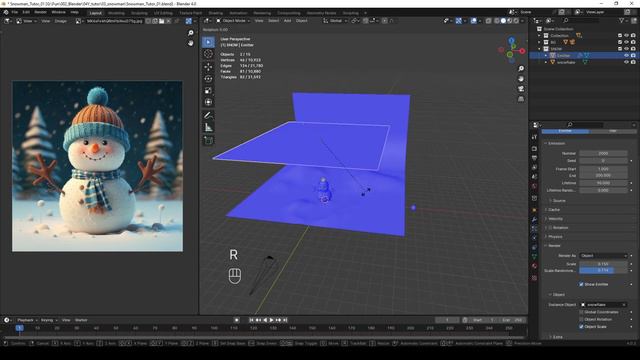Hide the Emitter object in outliner viewport
This screenshot has height=360, width=640.
[x=626, y=55]
